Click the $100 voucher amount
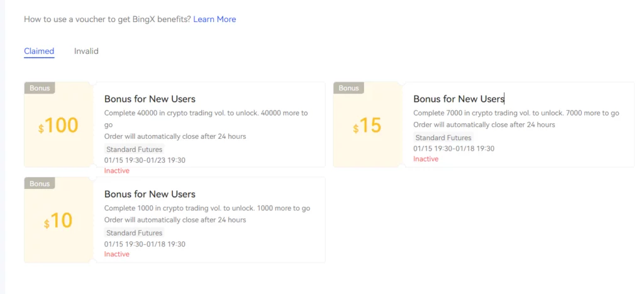This screenshot has height=294, width=644. tap(58, 126)
